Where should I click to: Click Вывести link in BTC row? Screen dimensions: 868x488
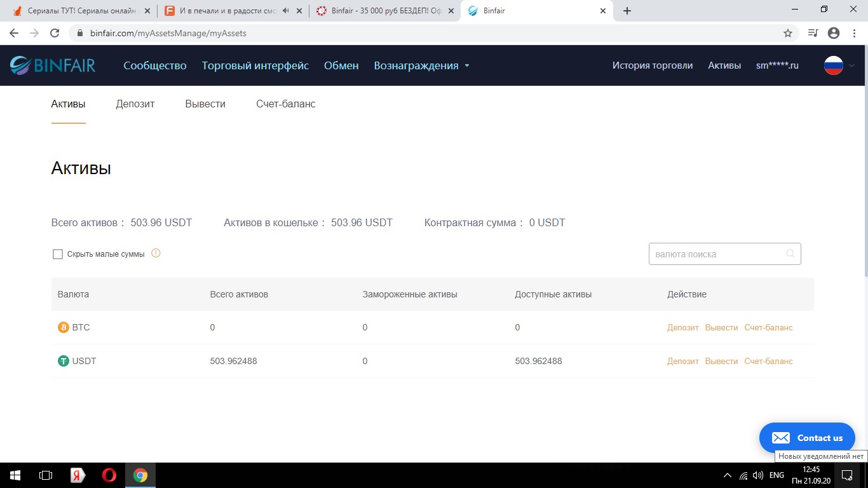coord(722,327)
